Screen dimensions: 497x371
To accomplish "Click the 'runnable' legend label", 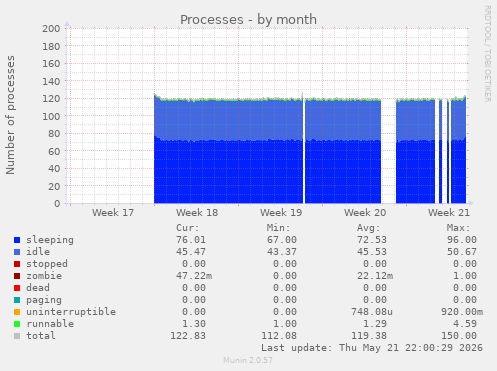I will click(x=50, y=324).
